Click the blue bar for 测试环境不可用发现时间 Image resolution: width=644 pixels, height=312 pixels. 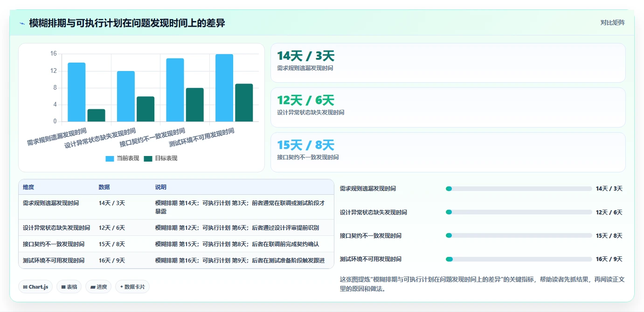coord(224,88)
